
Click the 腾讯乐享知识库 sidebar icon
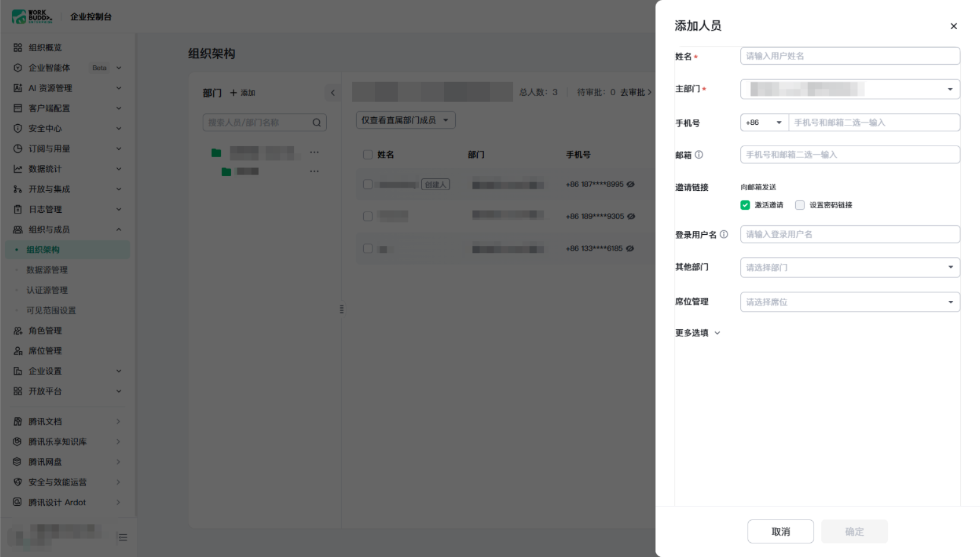click(x=18, y=442)
